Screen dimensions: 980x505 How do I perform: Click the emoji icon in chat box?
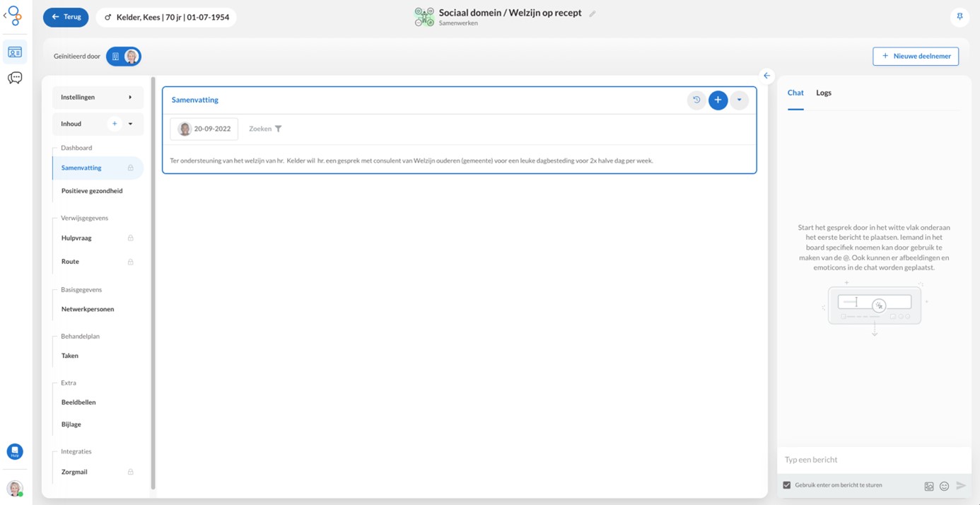pos(944,486)
